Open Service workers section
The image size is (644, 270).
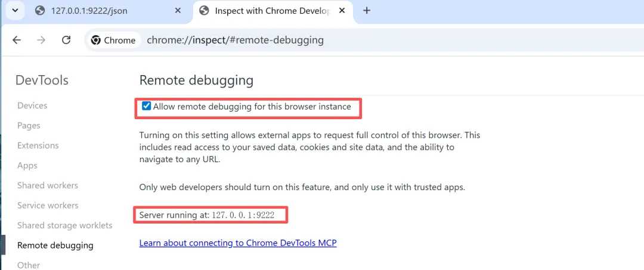pos(48,205)
